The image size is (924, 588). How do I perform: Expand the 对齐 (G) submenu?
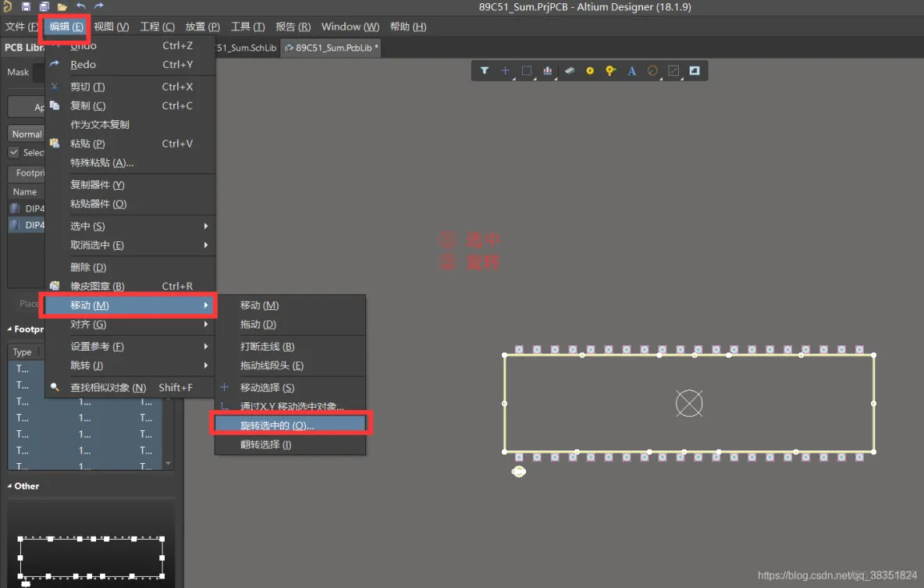coord(130,324)
